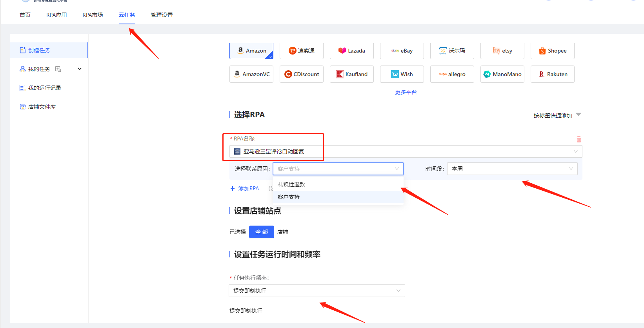Image resolution: width=644 pixels, height=328 pixels.
Task: Click the 更多平台 link
Action: [x=406, y=92]
